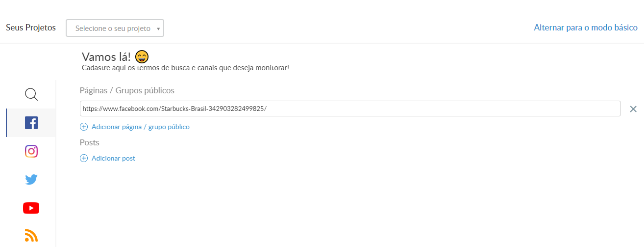The height and width of the screenshot is (247, 644).
Task: Click the 'Adicionar post' link text
Action: pos(113,158)
